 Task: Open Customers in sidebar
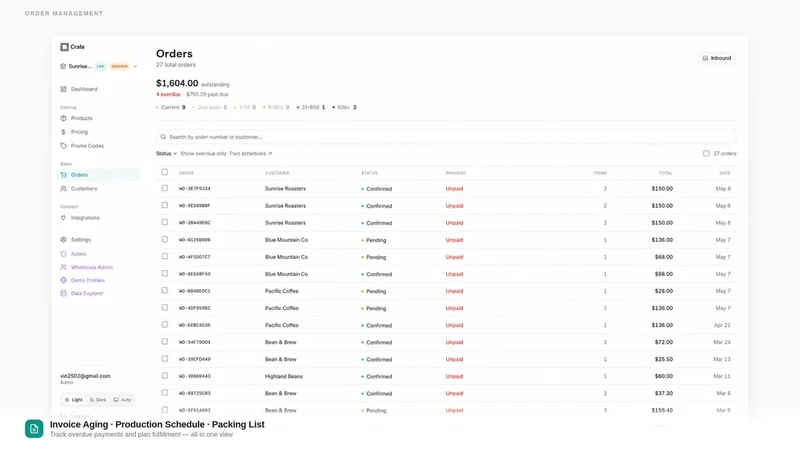point(84,189)
